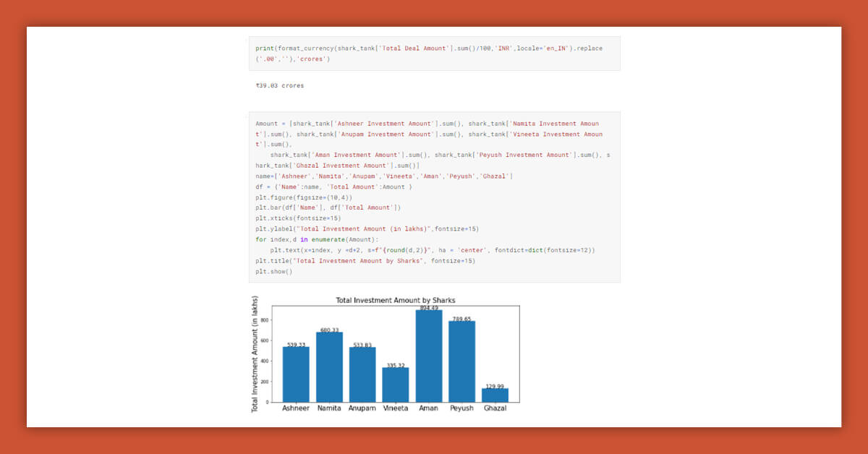
Task: Click the Vineeta bar in the chart
Action: click(x=396, y=385)
